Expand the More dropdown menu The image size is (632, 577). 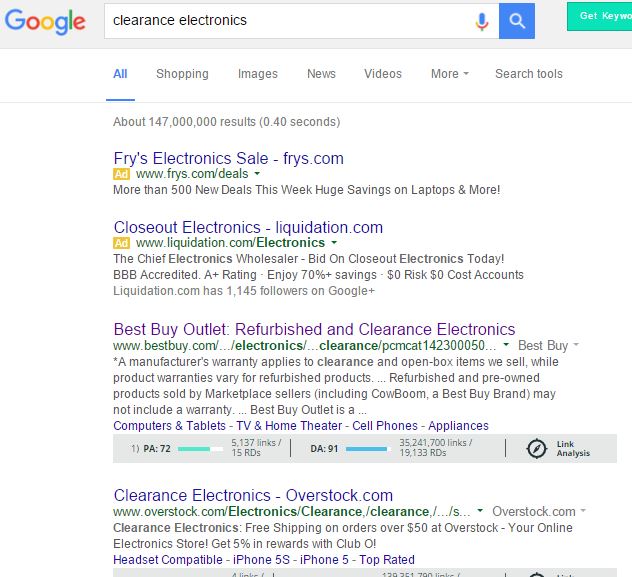click(450, 74)
